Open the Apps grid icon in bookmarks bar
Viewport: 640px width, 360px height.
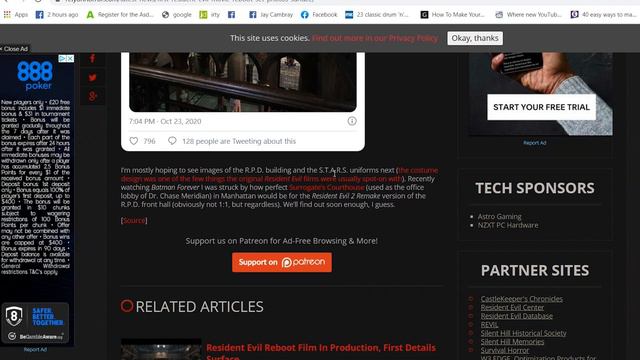point(7,15)
